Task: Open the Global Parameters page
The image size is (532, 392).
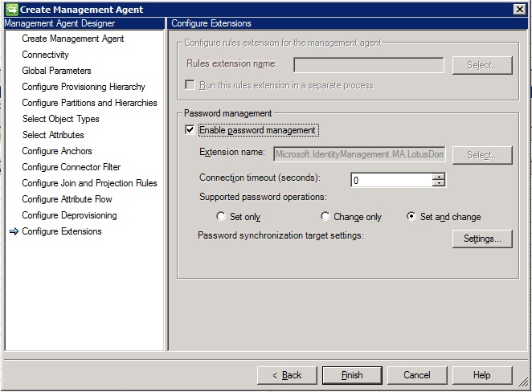Action: tap(57, 71)
